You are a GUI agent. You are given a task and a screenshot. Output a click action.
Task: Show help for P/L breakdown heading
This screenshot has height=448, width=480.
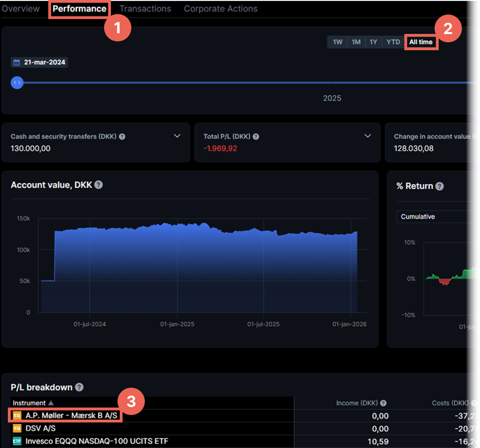click(x=79, y=387)
